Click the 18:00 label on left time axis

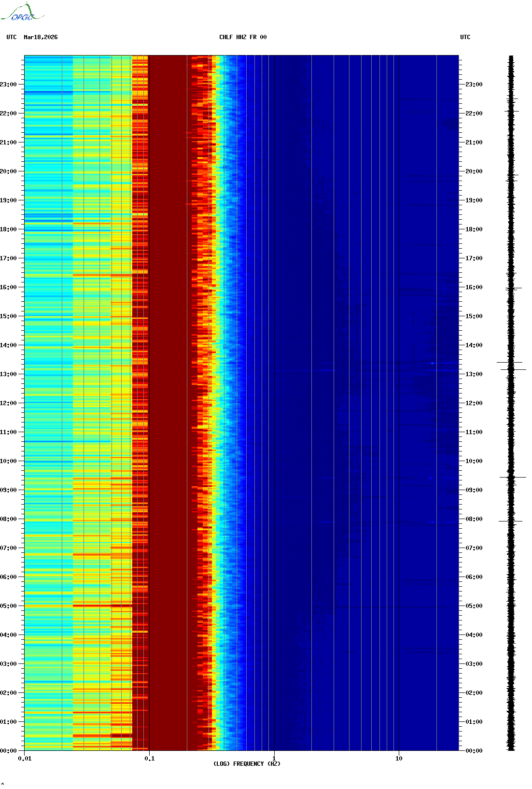[8, 229]
